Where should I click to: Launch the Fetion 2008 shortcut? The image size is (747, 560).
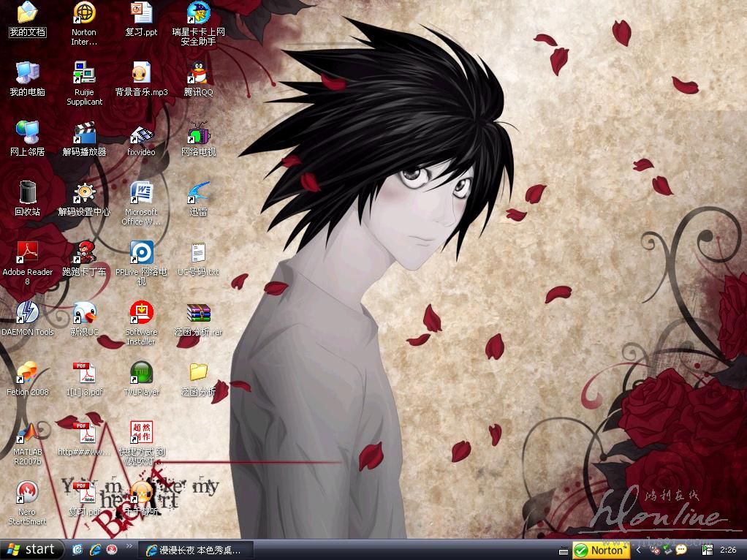pyautogui.click(x=28, y=374)
